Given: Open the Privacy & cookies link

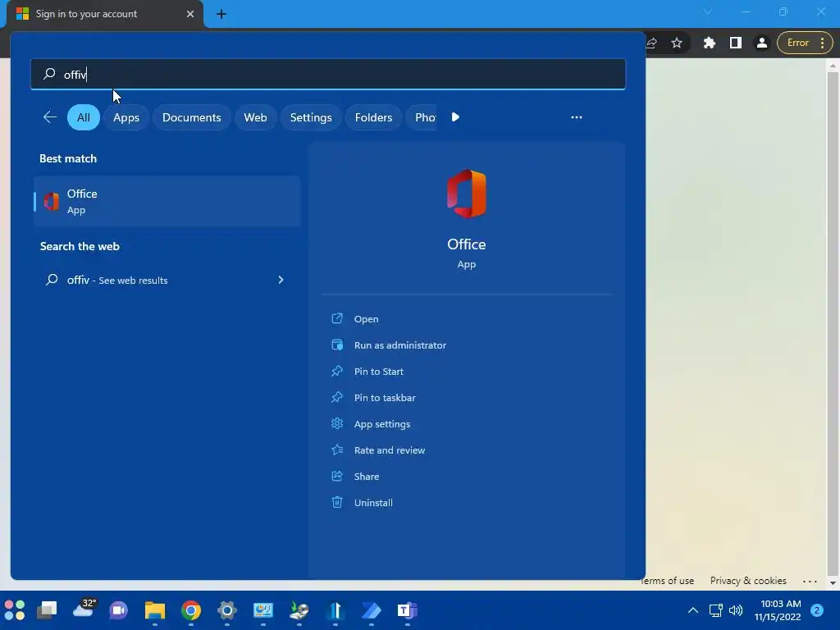Looking at the screenshot, I should 748,581.
